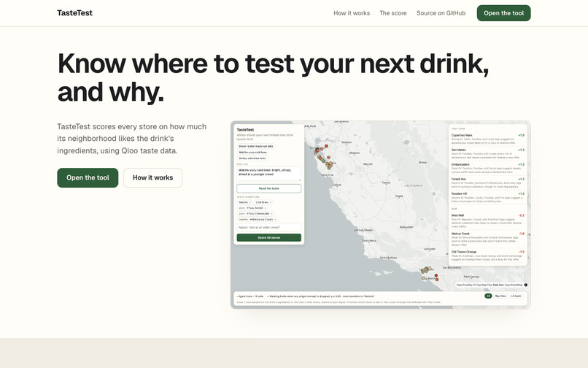588x368 pixels.
Task: Click the map attribution info icon
Action: (526, 285)
